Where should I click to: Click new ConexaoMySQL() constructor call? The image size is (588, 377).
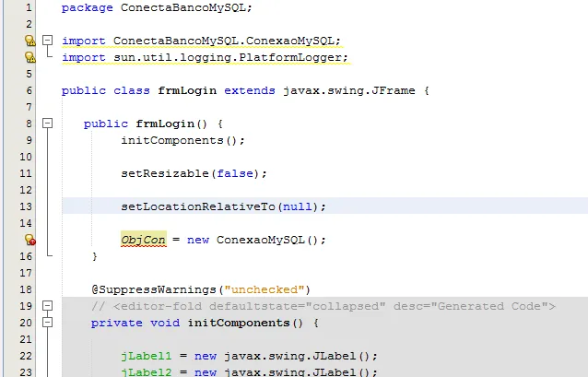256,240
